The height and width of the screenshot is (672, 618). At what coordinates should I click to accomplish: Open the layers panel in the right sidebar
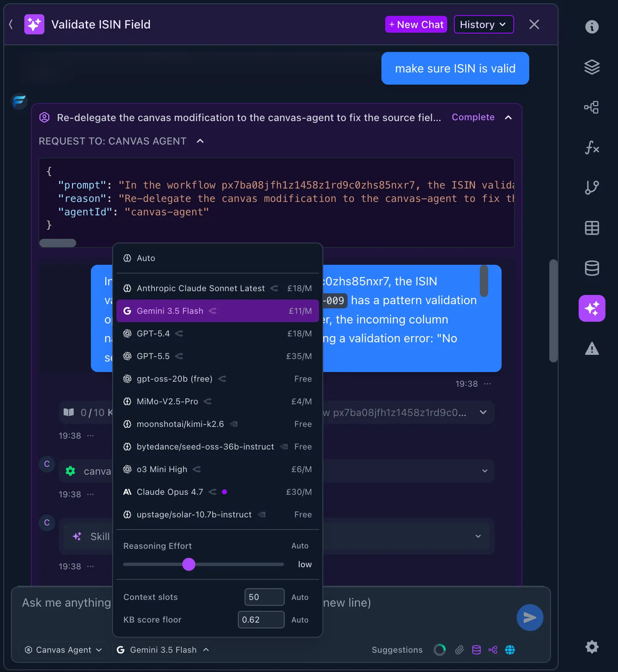pos(592,67)
